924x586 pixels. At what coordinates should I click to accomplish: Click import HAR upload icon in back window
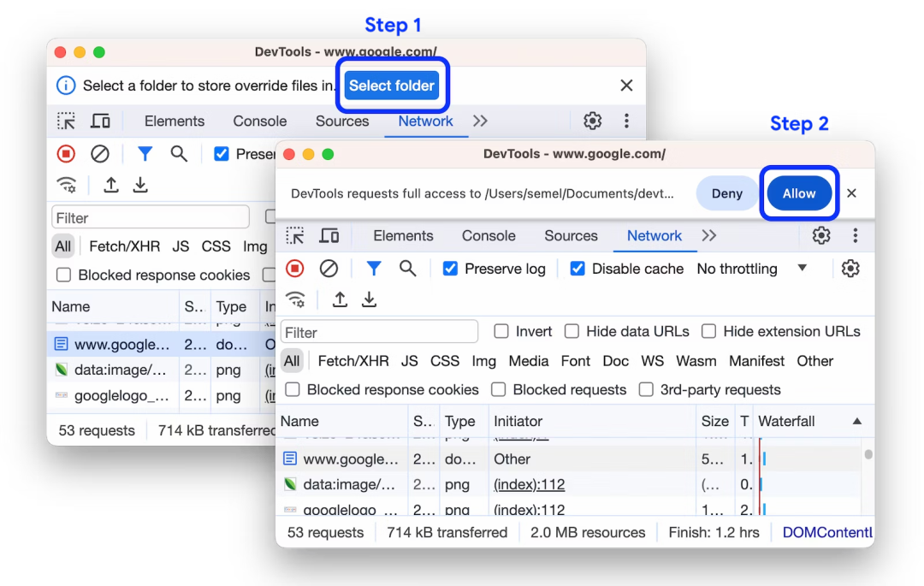[110, 185]
